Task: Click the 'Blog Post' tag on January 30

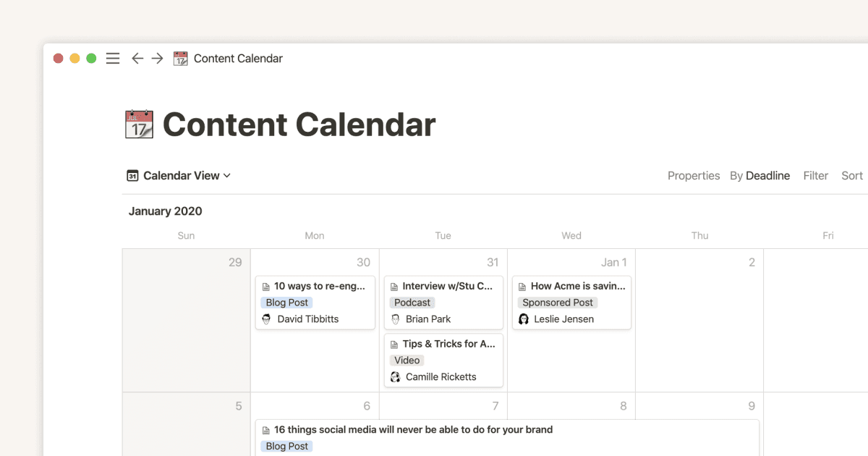Action: coord(286,303)
